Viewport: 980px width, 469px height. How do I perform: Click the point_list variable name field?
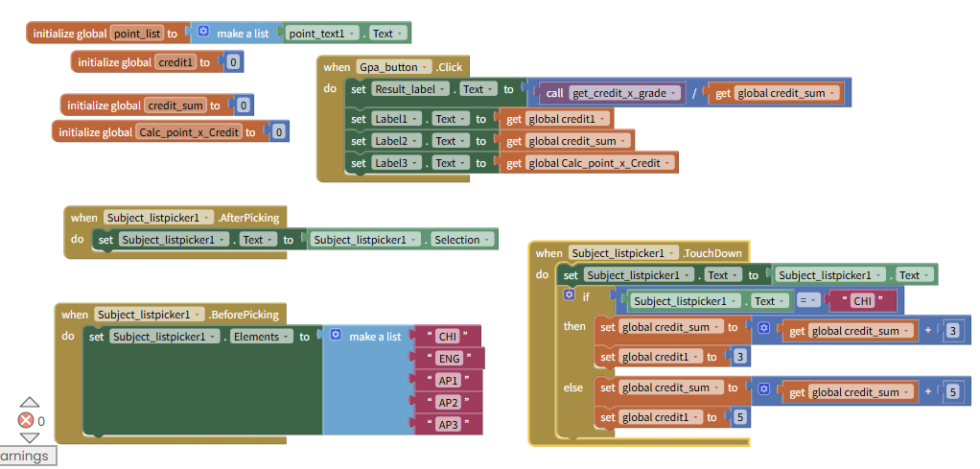[x=137, y=33]
